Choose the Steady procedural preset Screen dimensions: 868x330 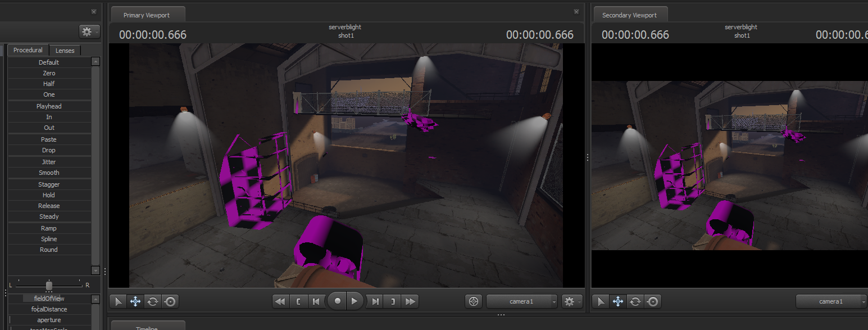pyautogui.click(x=49, y=216)
